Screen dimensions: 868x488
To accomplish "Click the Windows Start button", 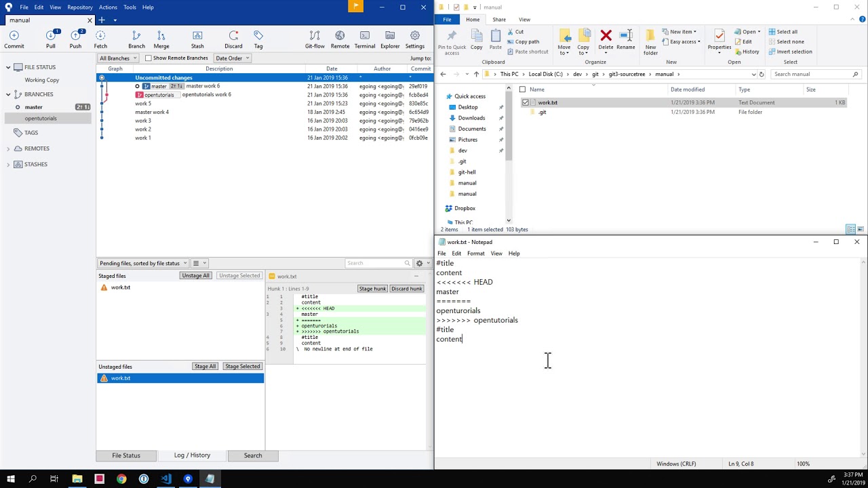I will pos(9,479).
